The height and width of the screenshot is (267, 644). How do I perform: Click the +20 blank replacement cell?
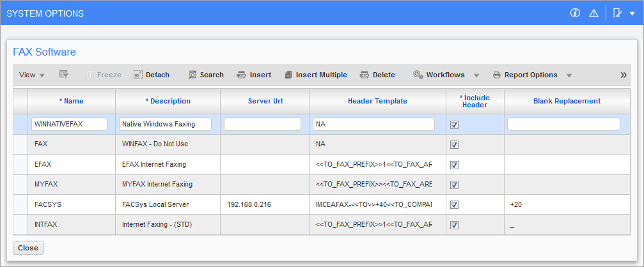pos(567,204)
